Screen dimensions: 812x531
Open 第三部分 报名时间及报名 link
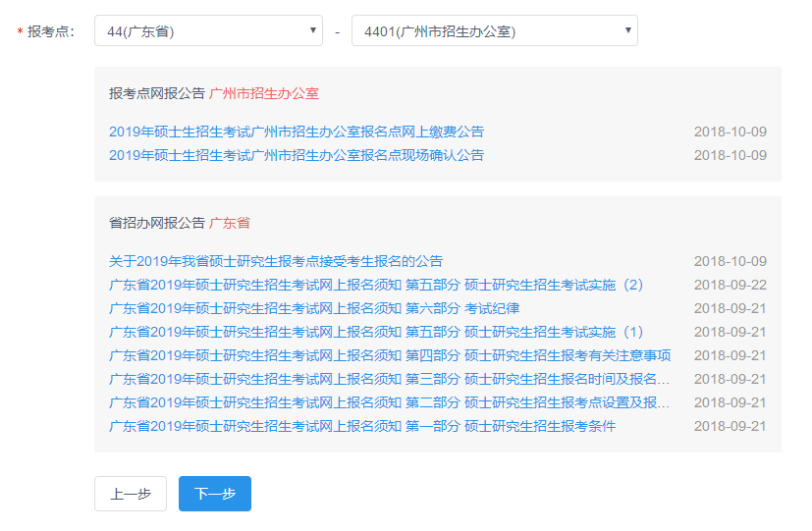pos(389,379)
